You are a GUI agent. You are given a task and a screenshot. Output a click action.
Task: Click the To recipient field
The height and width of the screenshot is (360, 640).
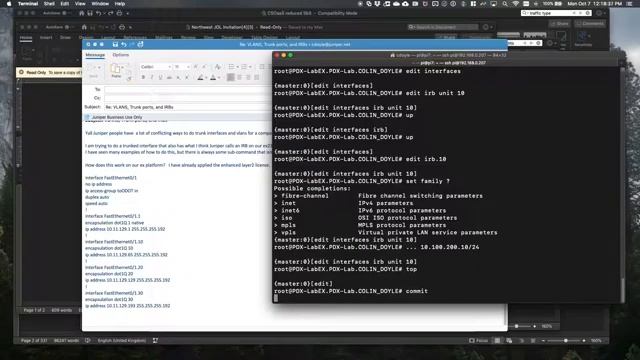188,89
